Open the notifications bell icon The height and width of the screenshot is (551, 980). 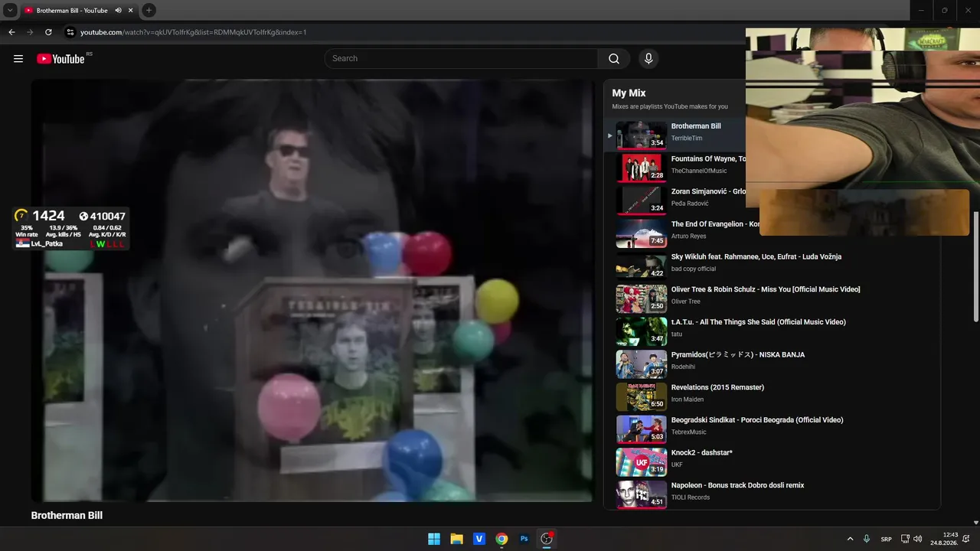tap(966, 539)
